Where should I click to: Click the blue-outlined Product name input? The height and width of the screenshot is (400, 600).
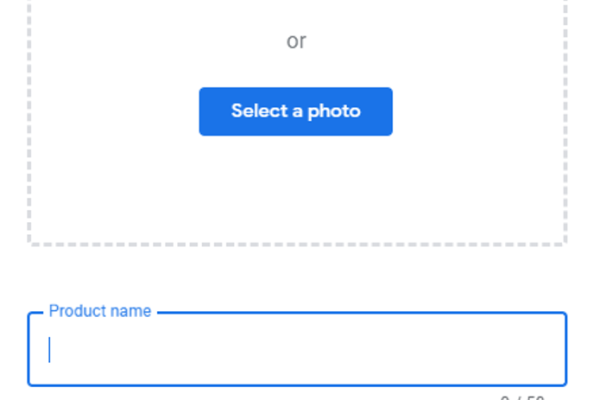tap(297, 349)
